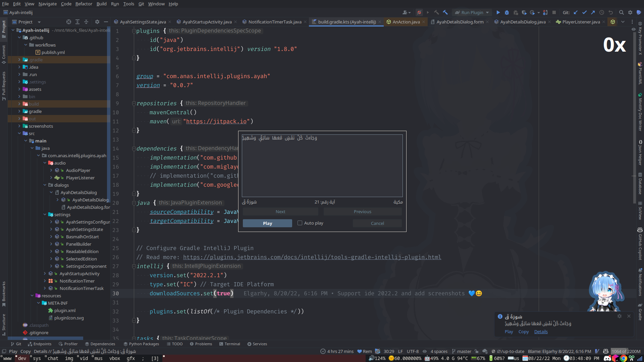Screen dimensions: 644x362
Task: Switch to AyahDetailsDialog.form tab
Action: pos(460,22)
